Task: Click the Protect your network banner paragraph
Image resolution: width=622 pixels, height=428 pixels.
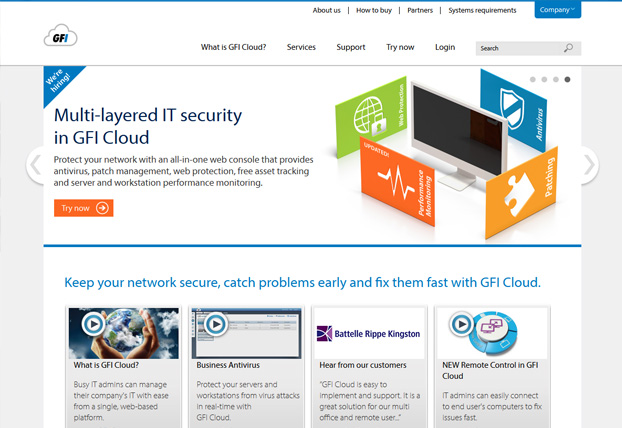Action: pyautogui.click(x=183, y=171)
